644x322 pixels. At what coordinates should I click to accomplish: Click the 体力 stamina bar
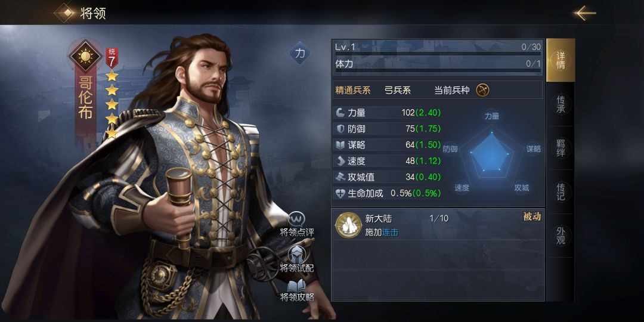pyautogui.click(x=438, y=70)
